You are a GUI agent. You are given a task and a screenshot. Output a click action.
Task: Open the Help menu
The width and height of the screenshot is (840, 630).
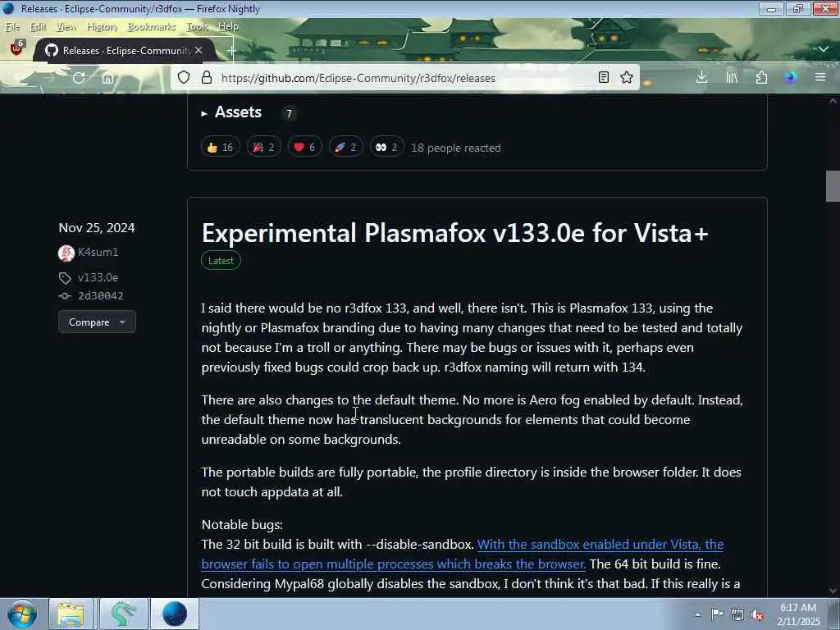(228, 26)
